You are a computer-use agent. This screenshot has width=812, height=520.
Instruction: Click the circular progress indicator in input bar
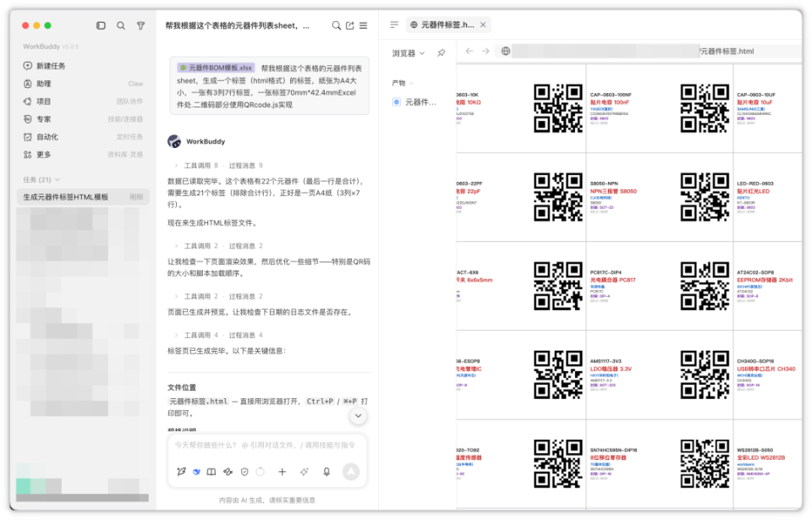tap(261, 471)
